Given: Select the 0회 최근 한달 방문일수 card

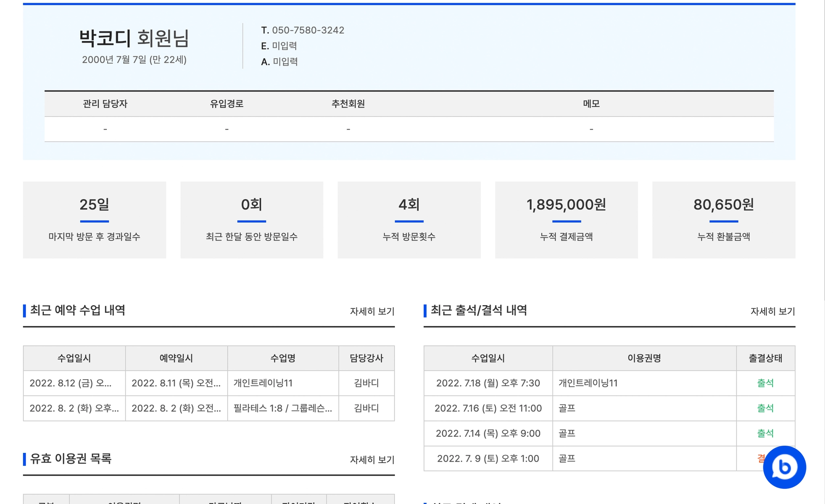Looking at the screenshot, I should [252, 220].
